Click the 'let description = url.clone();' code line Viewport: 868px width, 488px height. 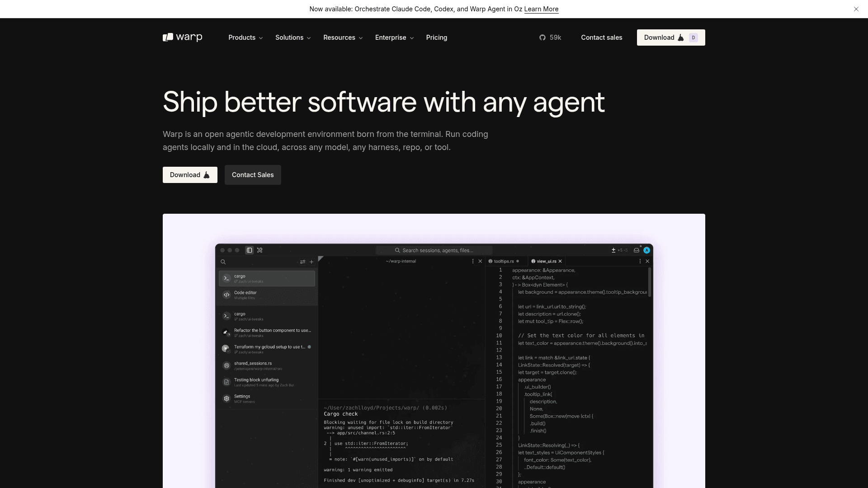[549, 314]
